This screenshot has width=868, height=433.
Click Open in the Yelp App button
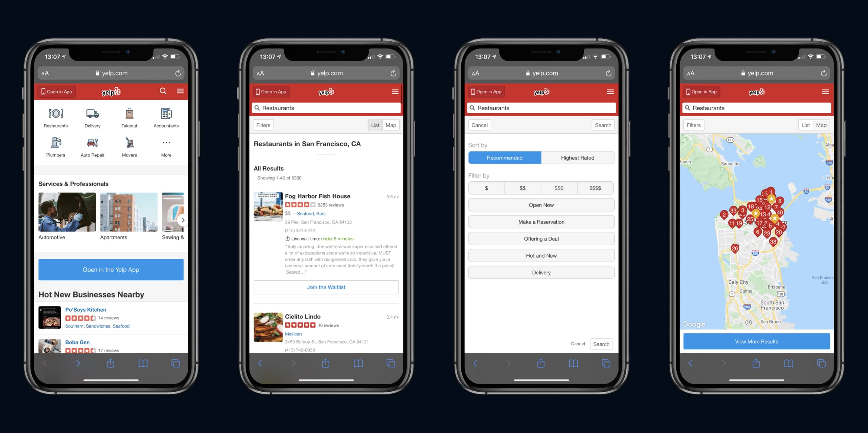click(x=111, y=269)
